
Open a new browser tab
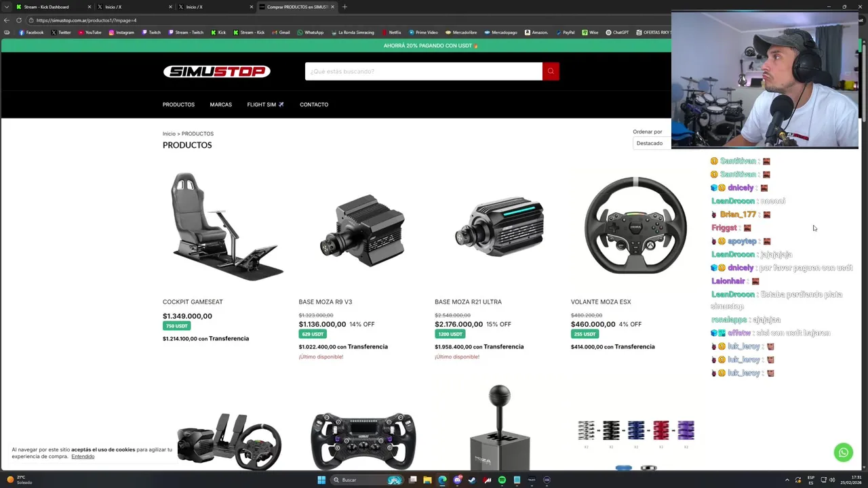[344, 7]
